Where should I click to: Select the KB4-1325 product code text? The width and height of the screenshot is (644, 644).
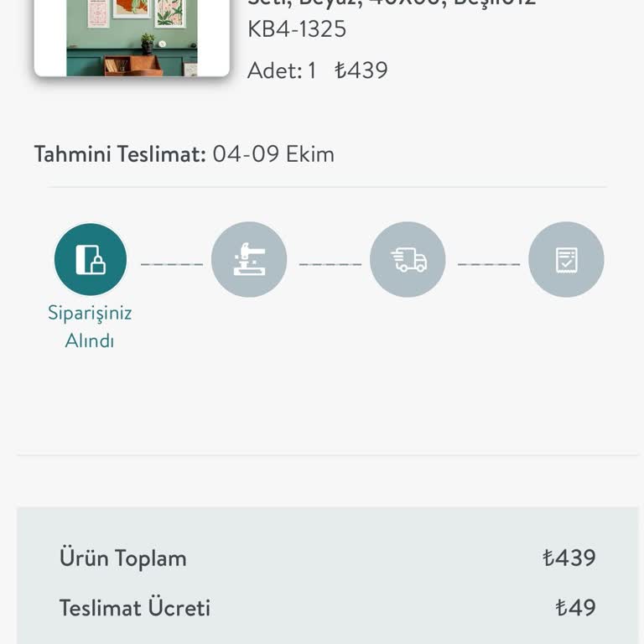[297, 29]
